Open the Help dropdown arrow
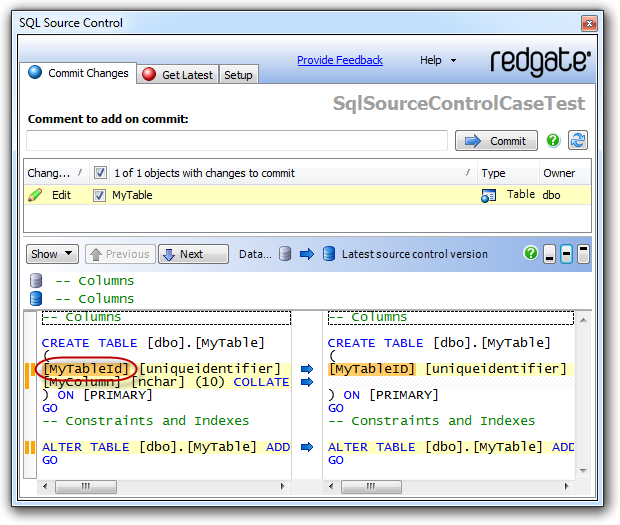This screenshot has width=620, height=525. tap(454, 60)
